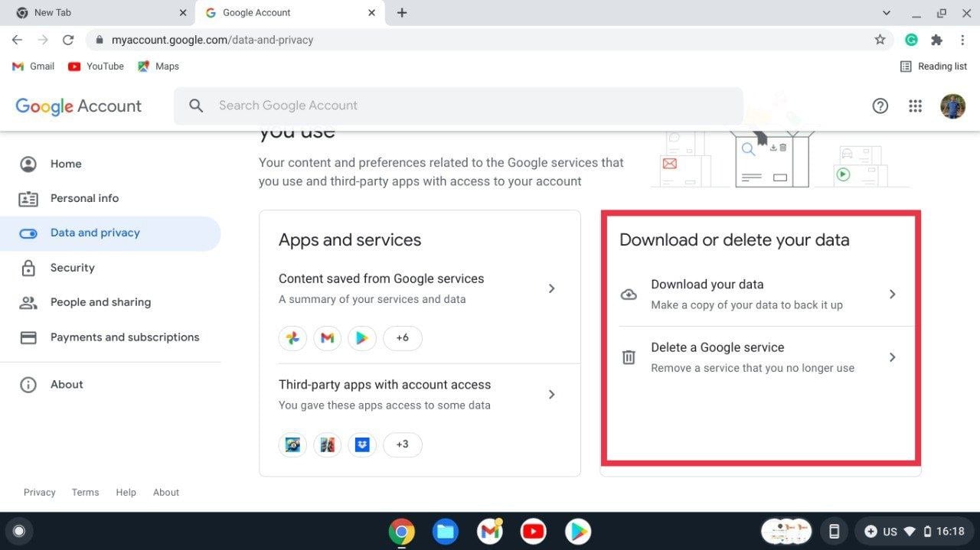Click the Gmail icon chip in Apps and services

(x=328, y=338)
